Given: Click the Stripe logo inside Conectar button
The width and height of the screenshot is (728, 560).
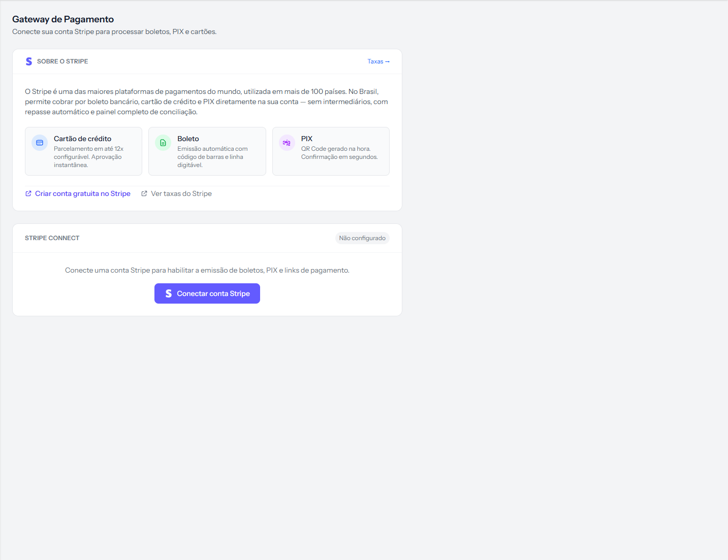Looking at the screenshot, I should (169, 293).
